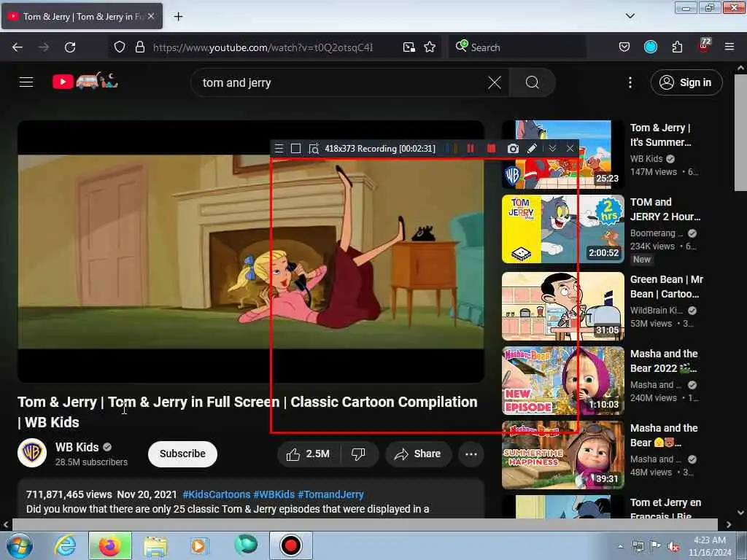The image size is (747, 560).
Task: Select the Tom & Jerry YouTube tab
Action: pyautogui.click(x=82, y=16)
